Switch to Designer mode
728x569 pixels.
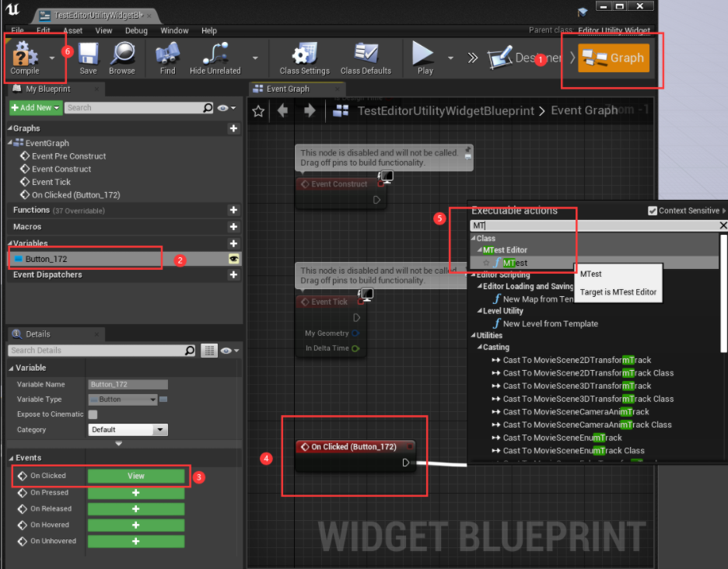point(525,58)
